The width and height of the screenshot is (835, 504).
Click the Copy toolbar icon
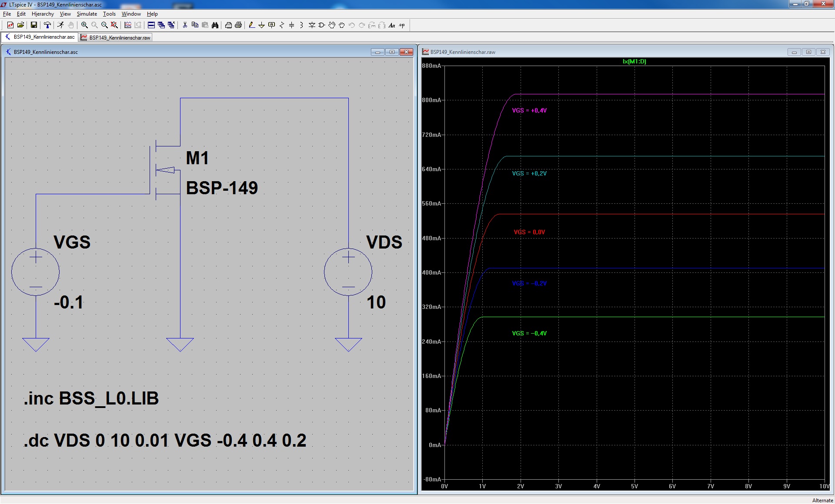tap(195, 25)
